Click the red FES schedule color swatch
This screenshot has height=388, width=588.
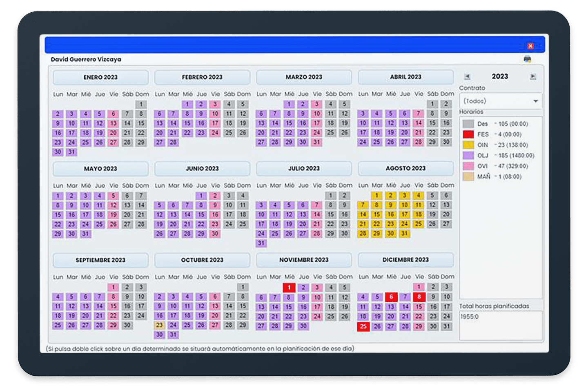point(468,134)
